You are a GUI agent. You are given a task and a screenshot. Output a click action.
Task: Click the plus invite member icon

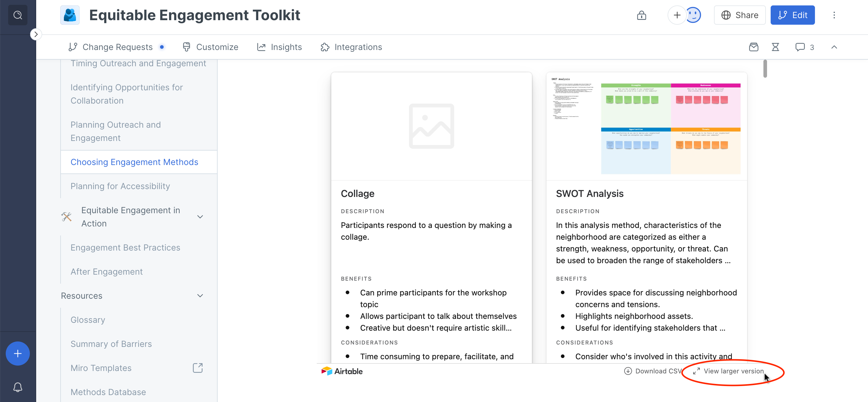(677, 15)
